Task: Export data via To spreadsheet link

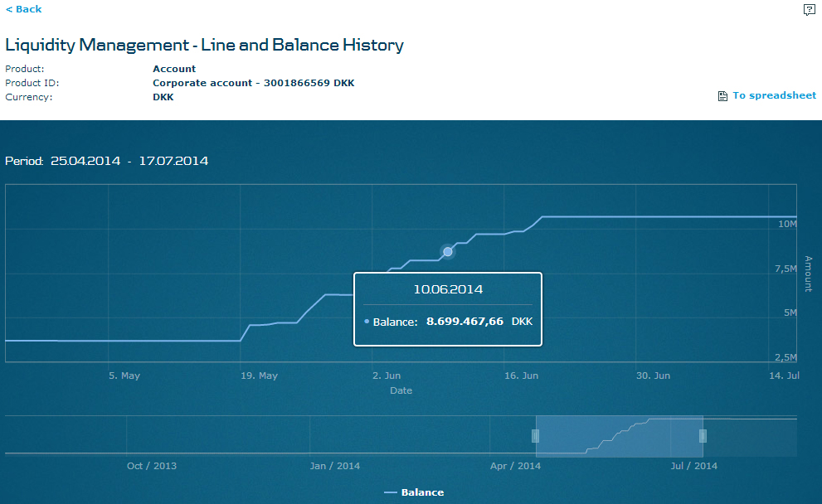Action: coord(774,96)
